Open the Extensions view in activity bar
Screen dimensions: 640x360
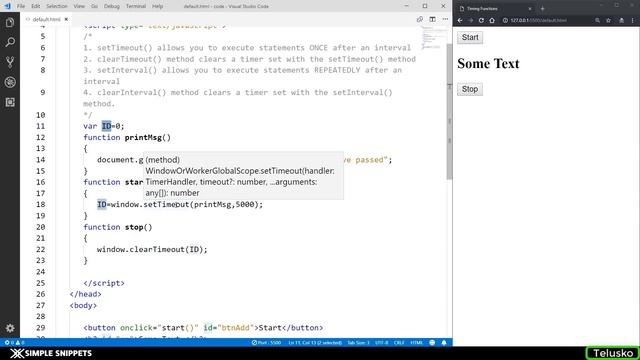point(10,102)
